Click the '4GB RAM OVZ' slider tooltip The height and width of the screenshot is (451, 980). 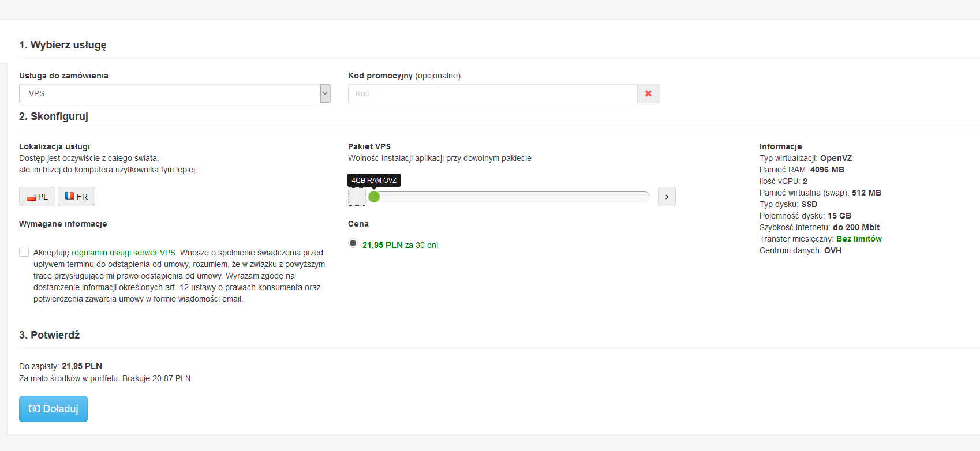tap(374, 181)
